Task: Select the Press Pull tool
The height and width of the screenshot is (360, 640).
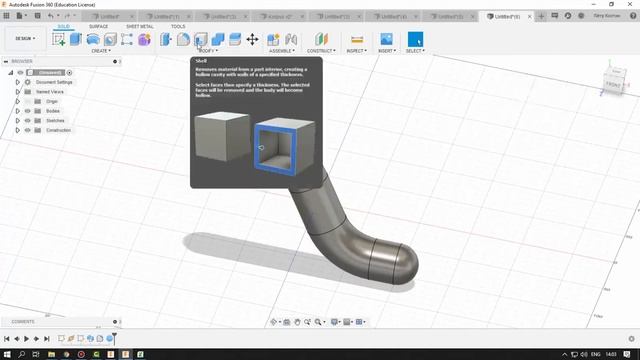Action: tap(166, 39)
